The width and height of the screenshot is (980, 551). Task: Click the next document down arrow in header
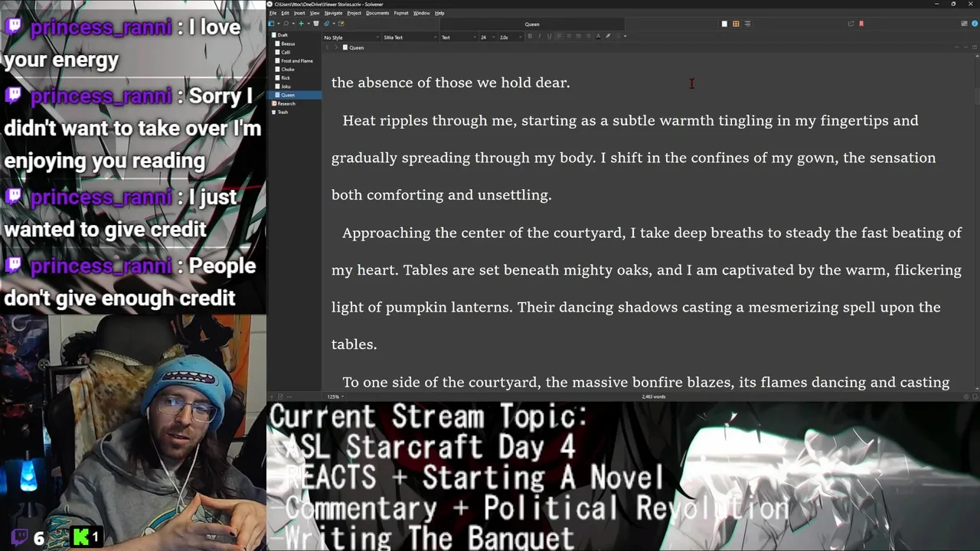pos(966,47)
